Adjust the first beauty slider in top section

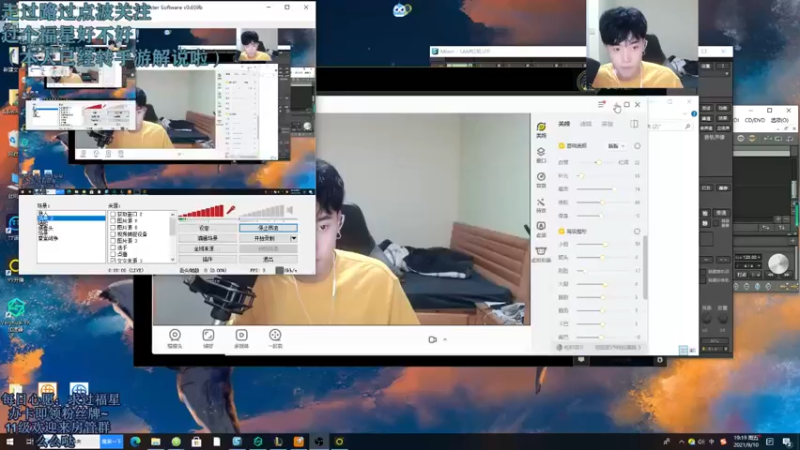[598, 162]
